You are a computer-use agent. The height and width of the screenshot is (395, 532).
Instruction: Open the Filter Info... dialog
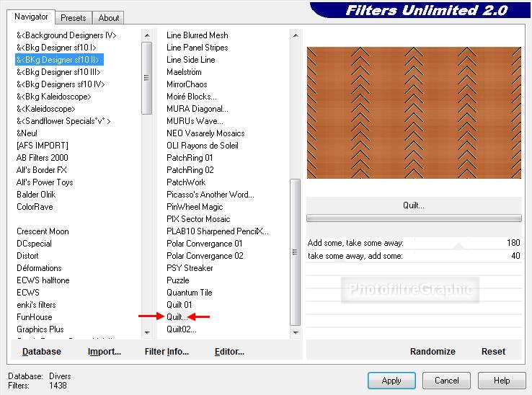tap(167, 352)
